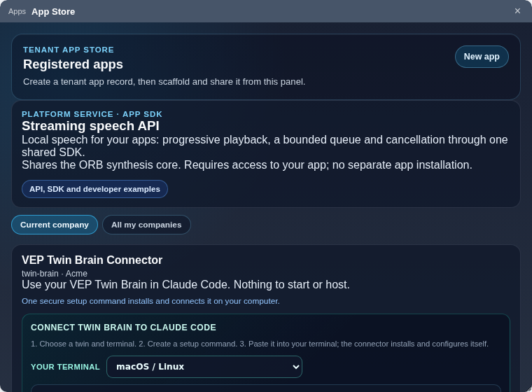The height and width of the screenshot is (392, 532).
Task: Click the Shares the ORB synthesis core line
Action: pyautogui.click(x=247, y=165)
